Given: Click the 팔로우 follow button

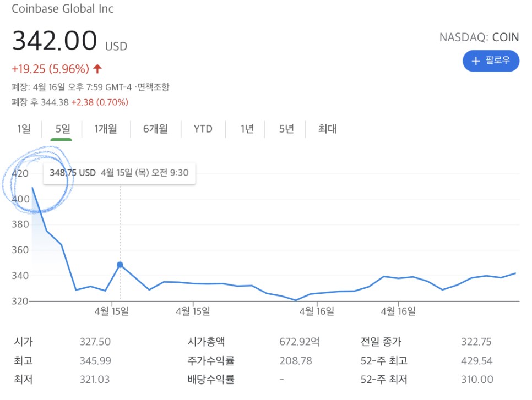Looking at the screenshot, I should click(491, 61).
